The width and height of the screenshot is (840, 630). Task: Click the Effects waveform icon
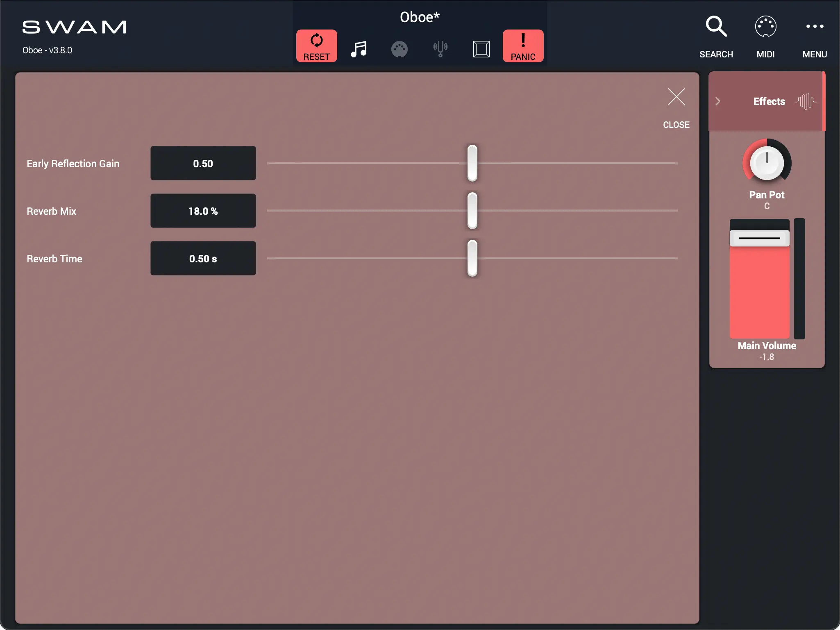click(x=805, y=101)
